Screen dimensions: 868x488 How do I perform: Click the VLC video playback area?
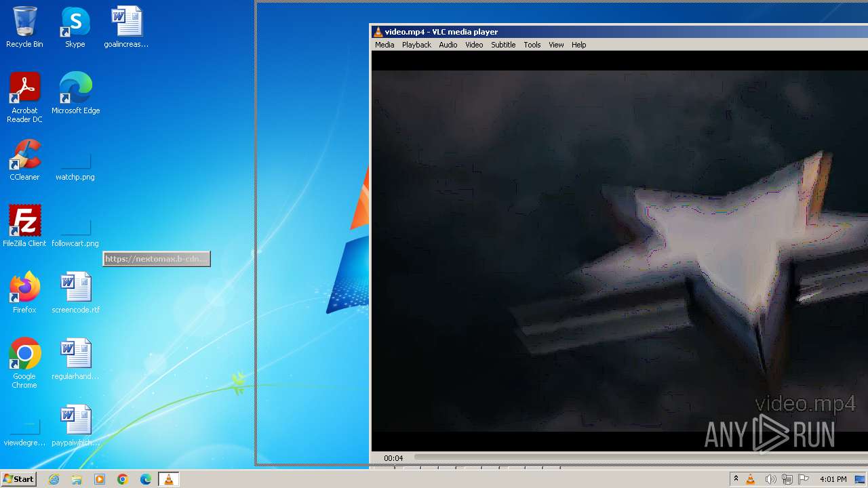pyautogui.click(x=620, y=251)
